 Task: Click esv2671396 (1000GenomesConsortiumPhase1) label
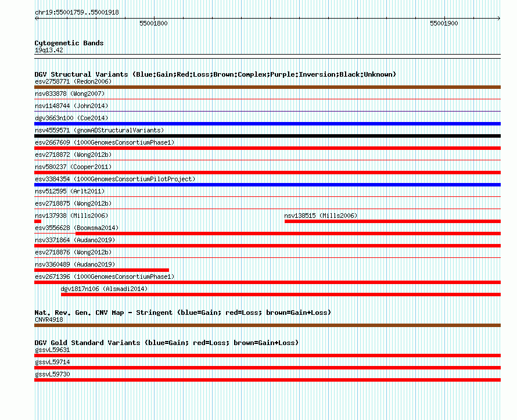coord(105,277)
